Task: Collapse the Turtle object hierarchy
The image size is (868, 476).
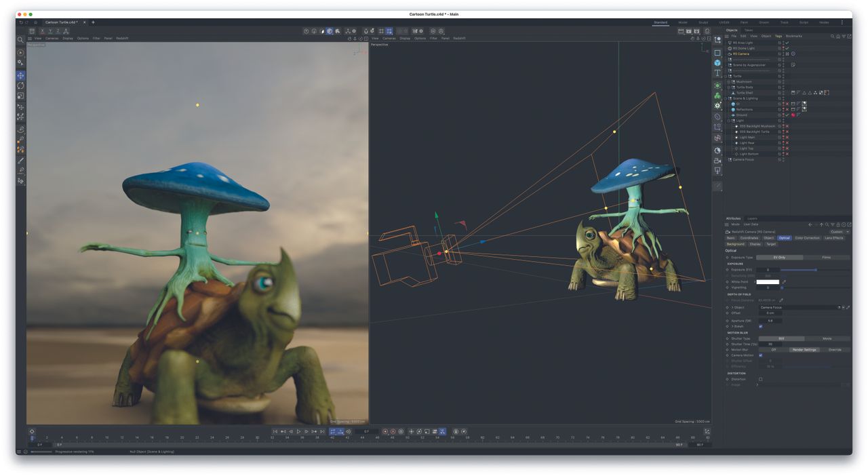Action: [x=726, y=76]
